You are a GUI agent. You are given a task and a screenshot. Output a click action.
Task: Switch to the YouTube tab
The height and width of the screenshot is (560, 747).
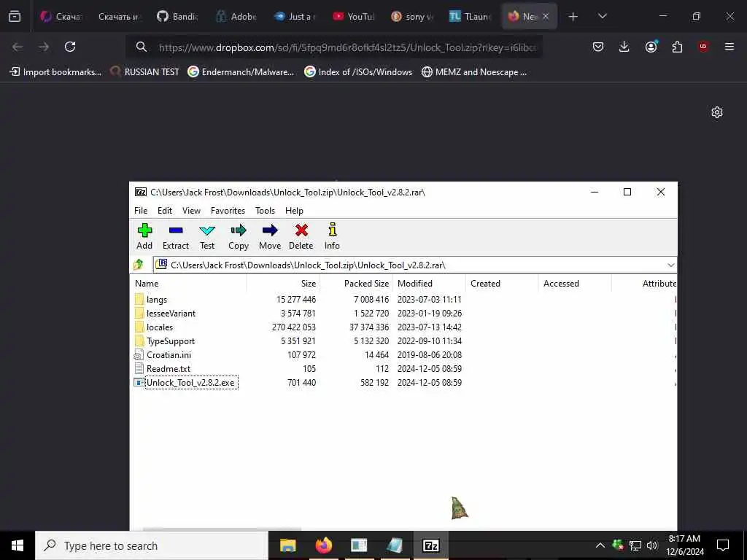click(x=354, y=17)
